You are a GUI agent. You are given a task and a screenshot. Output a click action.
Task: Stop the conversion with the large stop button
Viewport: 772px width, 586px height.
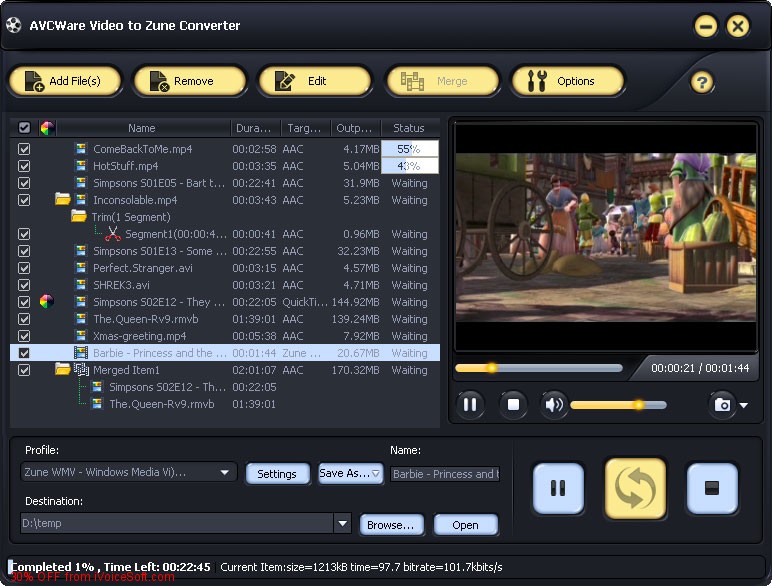(x=712, y=488)
